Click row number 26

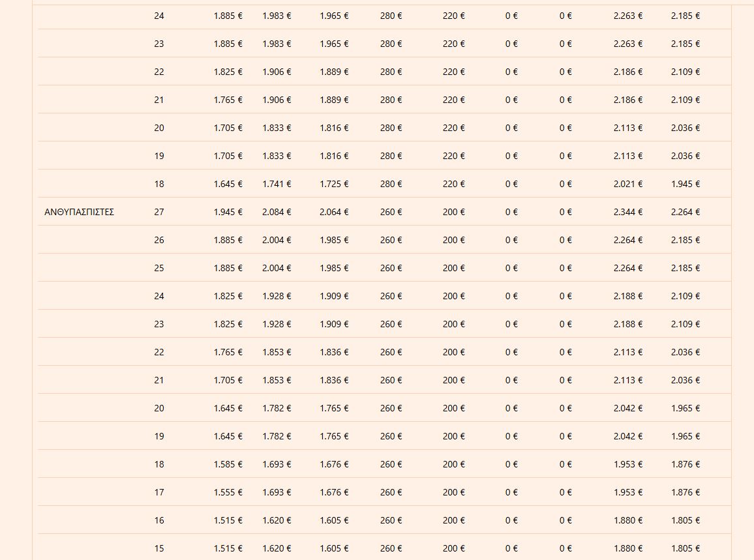[x=159, y=240]
